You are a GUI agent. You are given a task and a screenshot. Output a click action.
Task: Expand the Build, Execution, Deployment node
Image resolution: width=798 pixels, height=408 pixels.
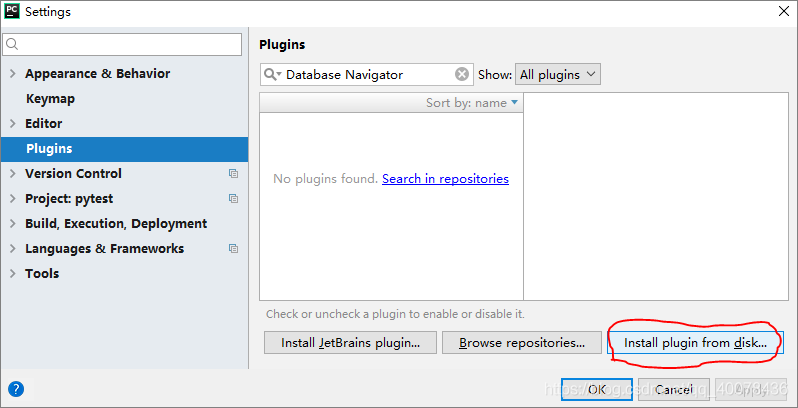(12, 224)
